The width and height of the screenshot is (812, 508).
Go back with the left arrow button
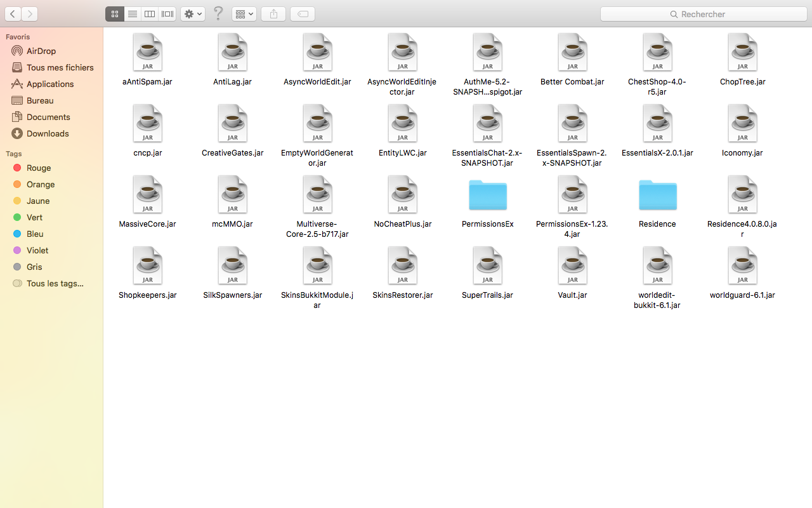[x=13, y=14]
